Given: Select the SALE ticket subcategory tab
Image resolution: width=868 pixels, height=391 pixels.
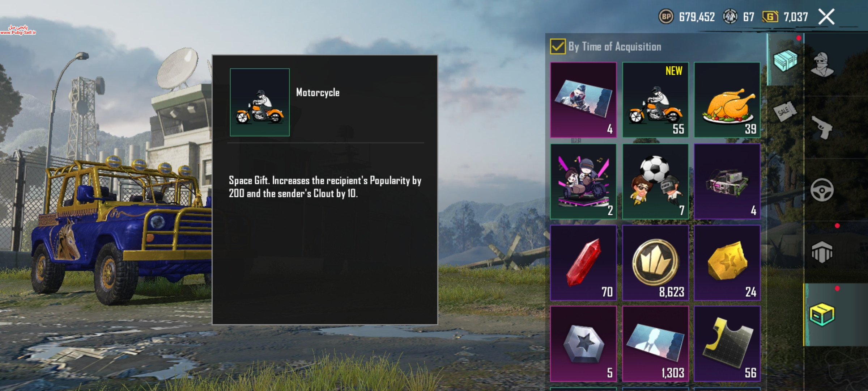Looking at the screenshot, I should coord(785,111).
